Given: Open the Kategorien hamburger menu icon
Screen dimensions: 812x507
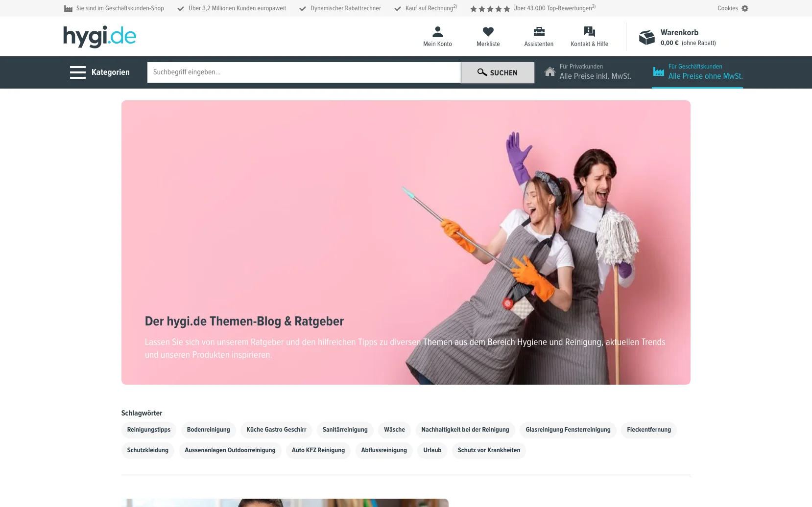Looking at the screenshot, I should click(x=78, y=72).
